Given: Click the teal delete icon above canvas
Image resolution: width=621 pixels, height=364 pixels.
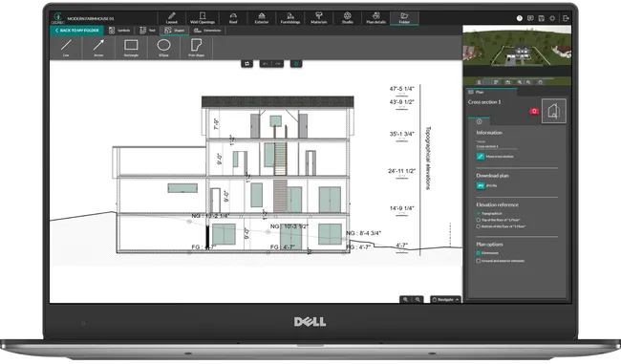Looking at the screenshot, I should (296, 64).
